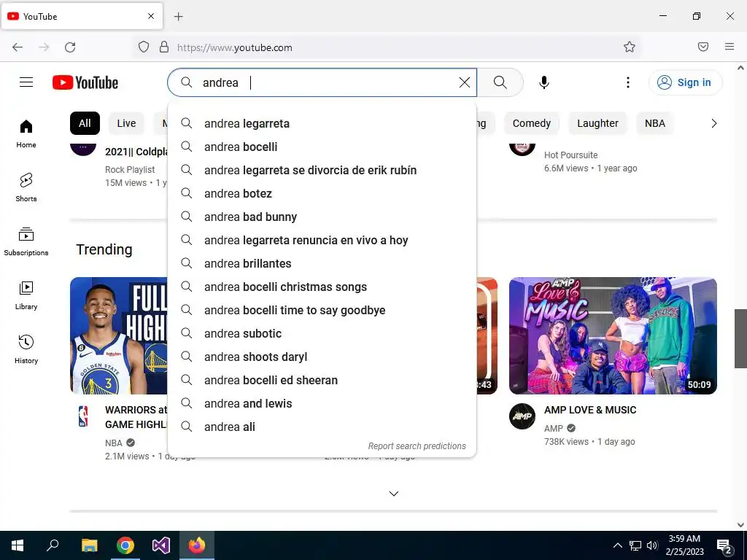Select the Comedy filter chip
The image size is (747, 560).
532,123
